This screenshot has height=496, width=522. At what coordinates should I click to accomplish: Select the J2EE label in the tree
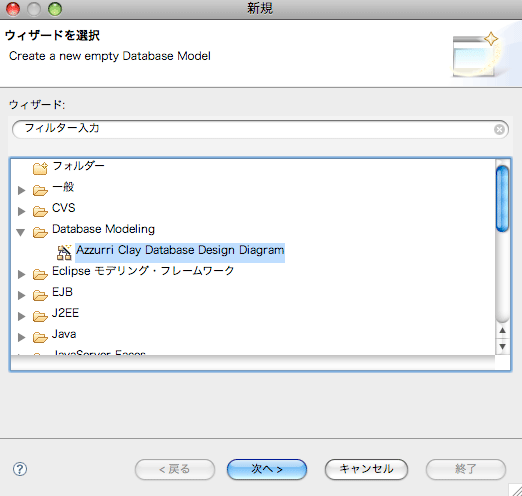[65, 313]
